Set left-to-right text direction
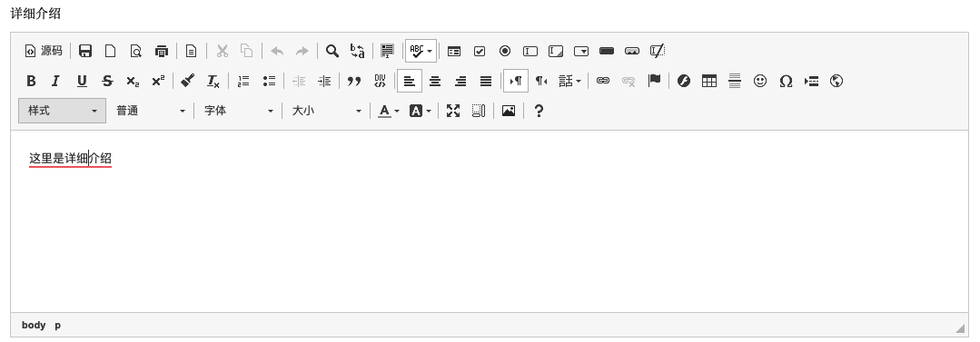 (516, 81)
